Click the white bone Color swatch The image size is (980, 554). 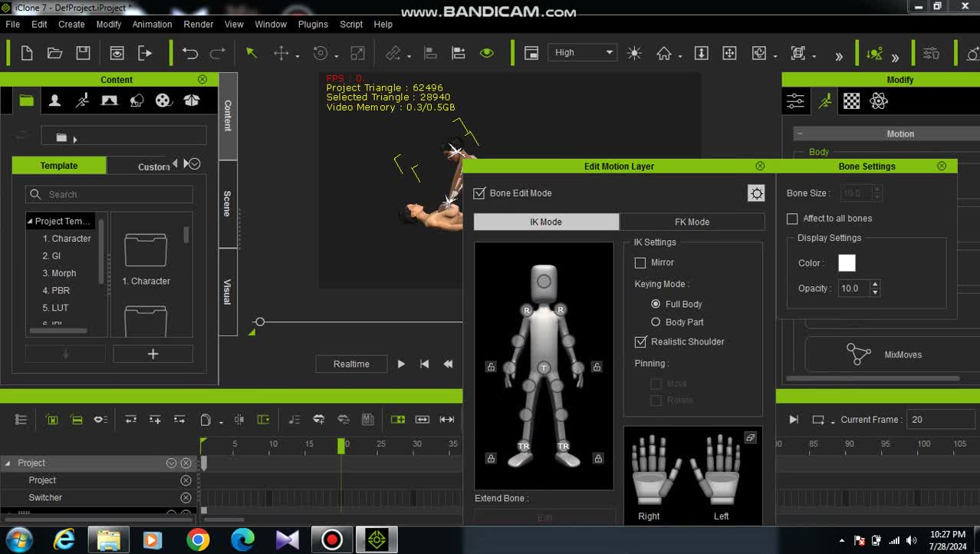(x=847, y=263)
